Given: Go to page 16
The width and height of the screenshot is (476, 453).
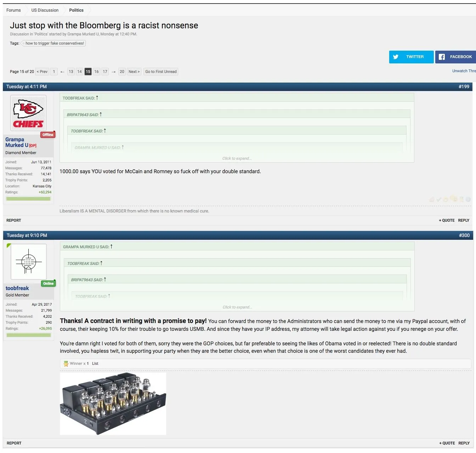Looking at the screenshot, I should click(96, 72).
